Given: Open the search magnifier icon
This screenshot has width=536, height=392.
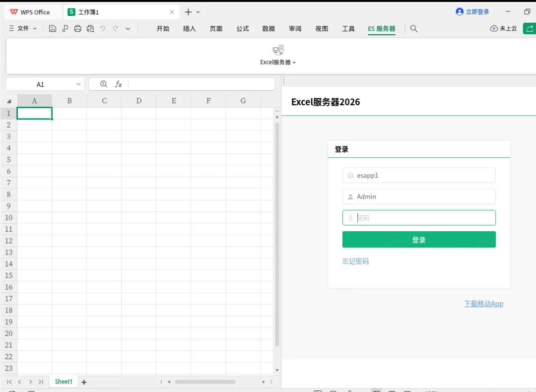Looking at the screenshot, I should click(413, 29).
